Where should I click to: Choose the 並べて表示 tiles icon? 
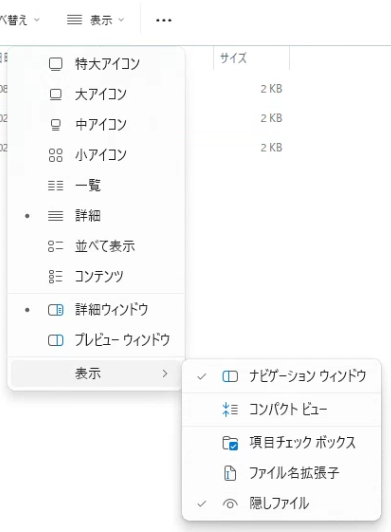tap(56, 246)
